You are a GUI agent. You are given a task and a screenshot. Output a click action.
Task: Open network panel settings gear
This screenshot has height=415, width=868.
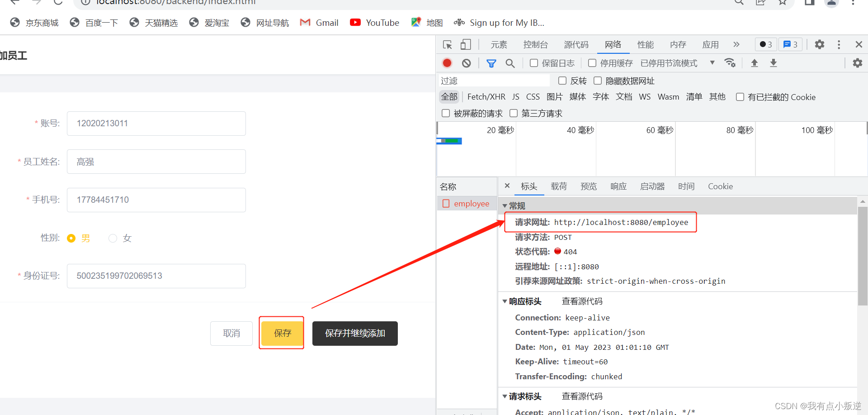857,63
